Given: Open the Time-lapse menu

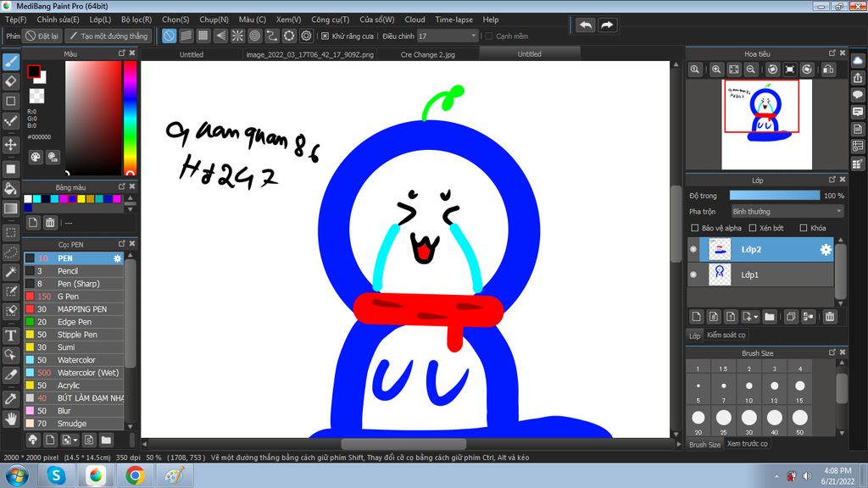Looking at the screenshot, I should coord(454,19).
